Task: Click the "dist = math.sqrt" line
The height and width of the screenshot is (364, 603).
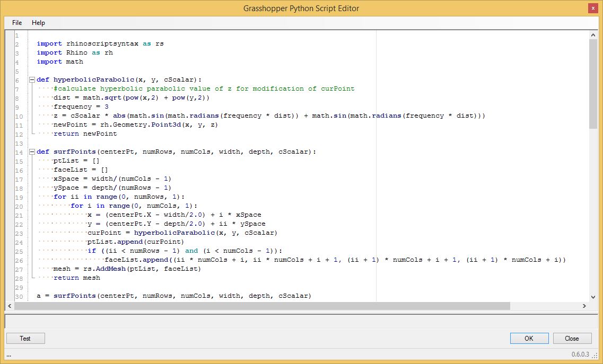Action: click(x=132, y=97)
